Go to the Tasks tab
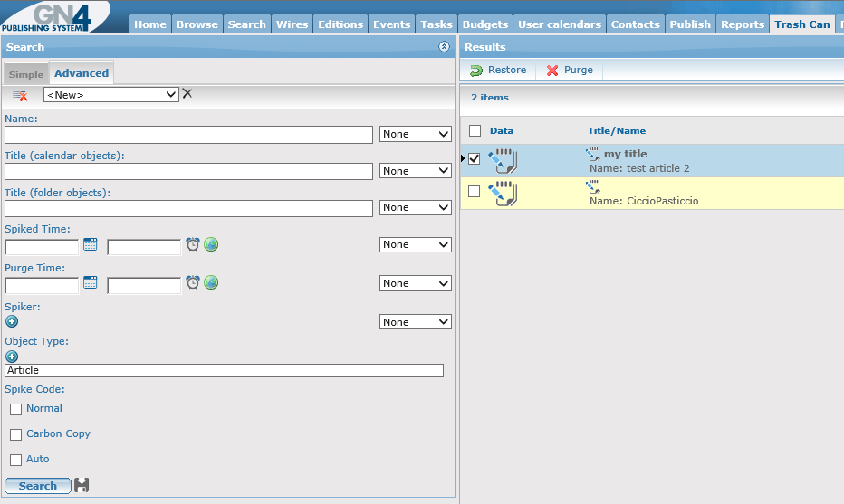Image resolution: width=844 pixels, height=504 pixels. click(x=436, y=24)
